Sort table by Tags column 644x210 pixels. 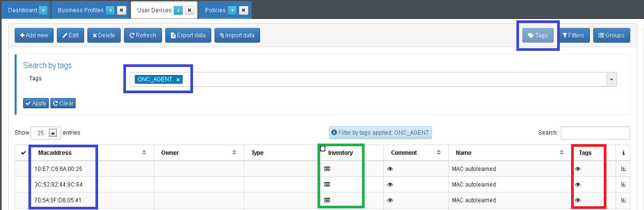[x=594, y=153]
